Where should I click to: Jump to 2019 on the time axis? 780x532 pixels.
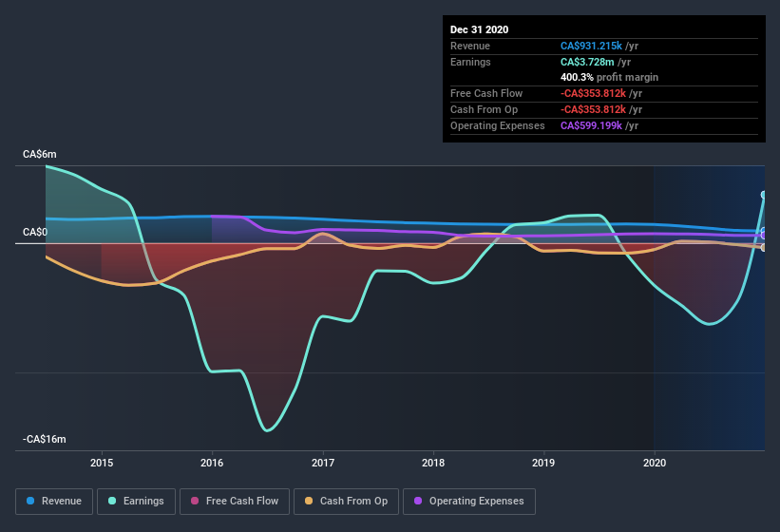543,463
